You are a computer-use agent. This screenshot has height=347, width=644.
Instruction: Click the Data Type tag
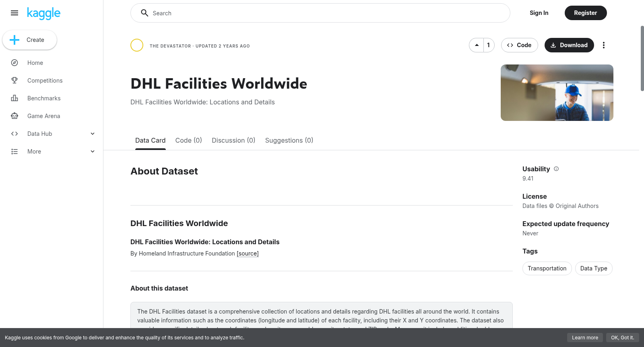coord(594,268)
